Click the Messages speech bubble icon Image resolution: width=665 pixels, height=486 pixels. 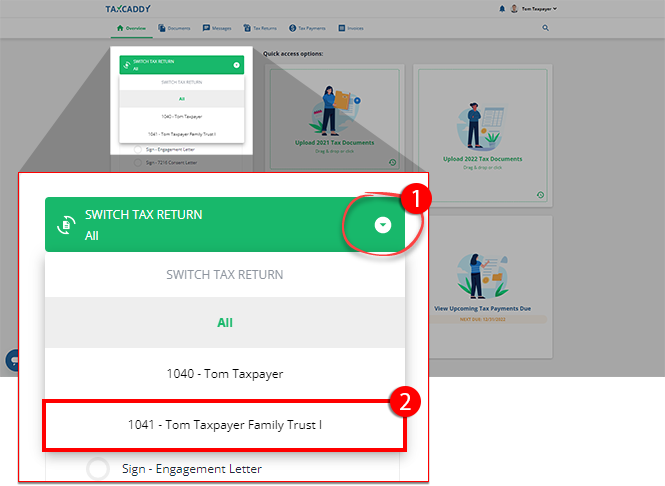[206, 28]
